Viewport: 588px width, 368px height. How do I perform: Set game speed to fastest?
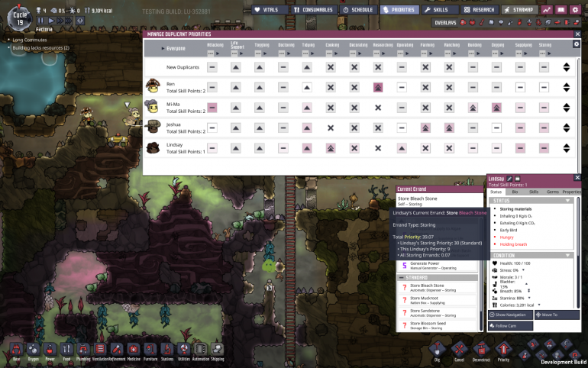(x=68, y=21)
